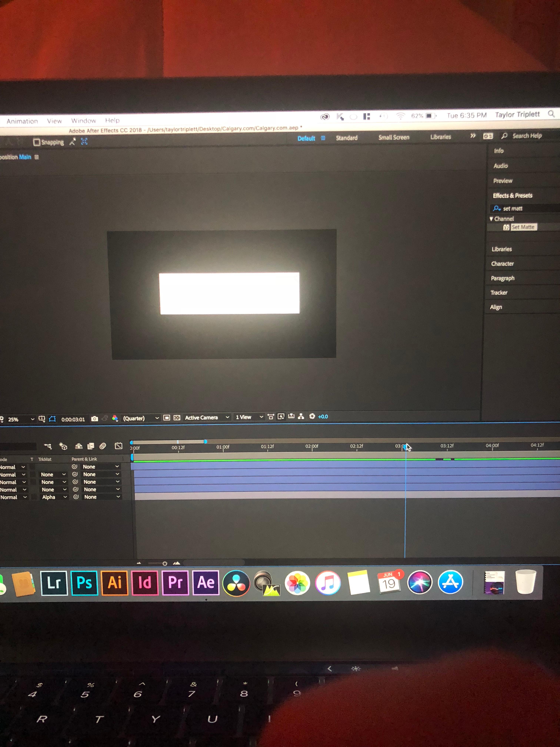Change the Alpha track matte dropdown
Screen dimensions: 560x747
tap(53, 497)
